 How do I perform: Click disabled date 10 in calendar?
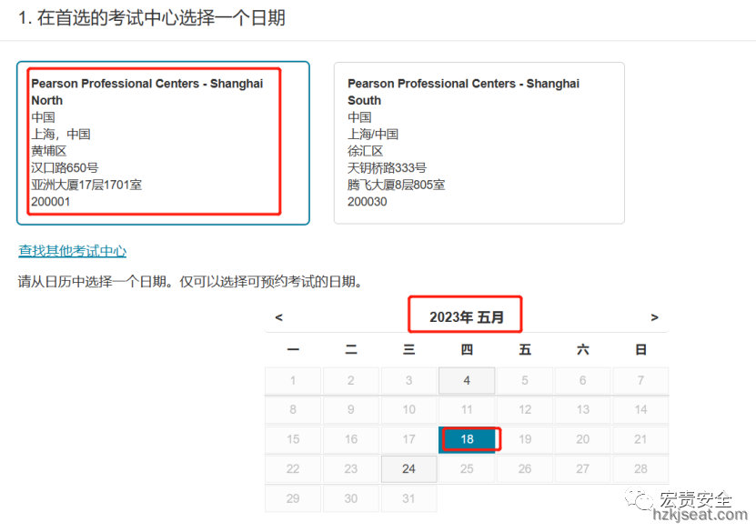(x=408, y=409)
